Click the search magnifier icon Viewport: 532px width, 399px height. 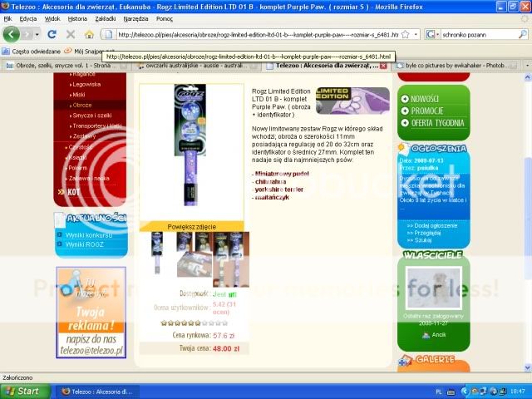(523, 35)
